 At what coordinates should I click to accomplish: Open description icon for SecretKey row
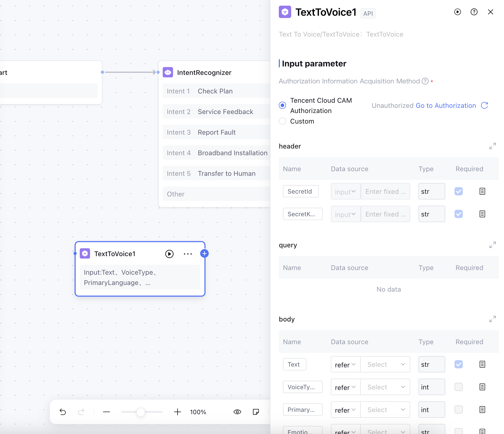click(x=482, y=214)
